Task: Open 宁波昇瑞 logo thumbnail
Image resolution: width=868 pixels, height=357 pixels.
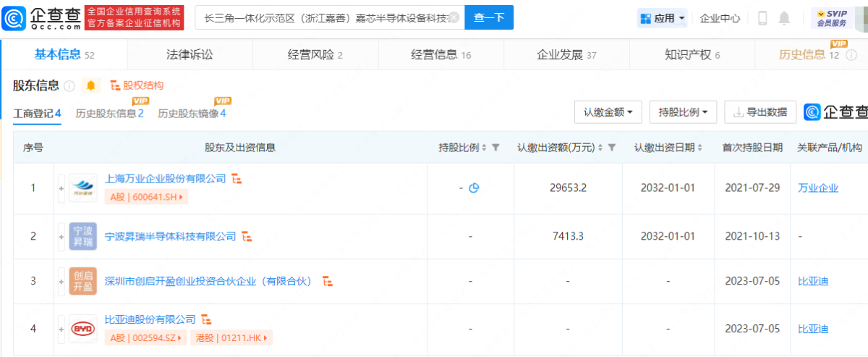Action: 82,236
